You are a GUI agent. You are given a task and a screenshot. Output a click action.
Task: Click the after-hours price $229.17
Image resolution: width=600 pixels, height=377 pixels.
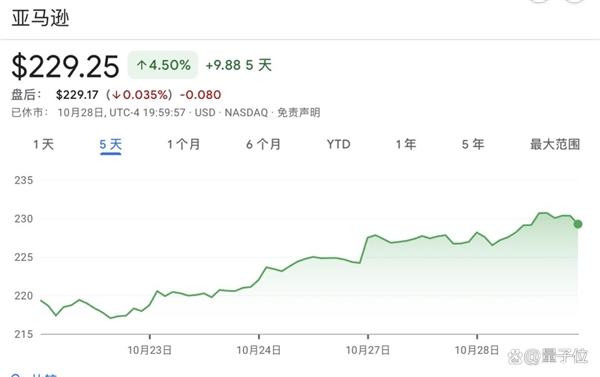click(77, 95)
